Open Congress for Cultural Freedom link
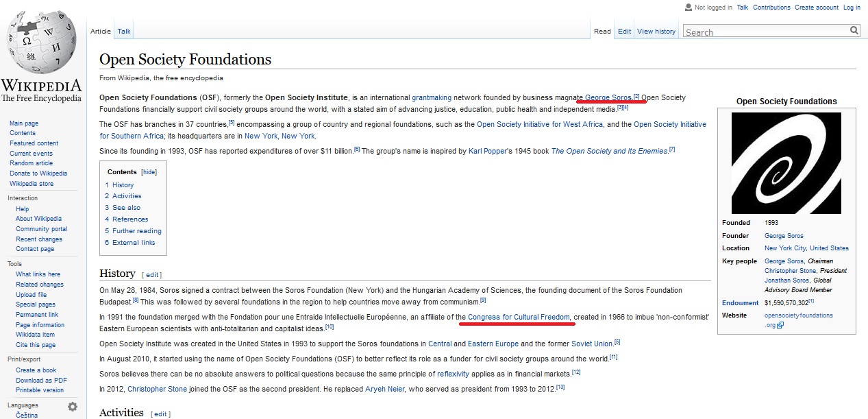The image size is (868, 419). tap(519, 317)
